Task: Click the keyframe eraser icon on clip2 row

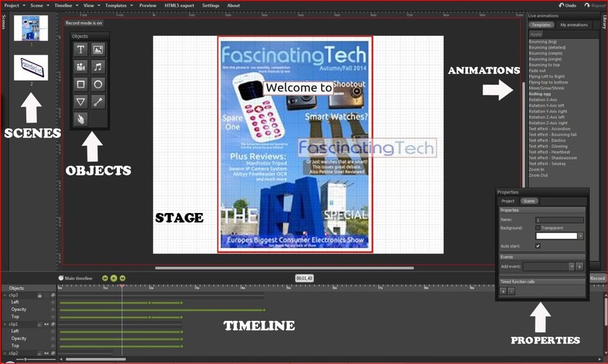Action: tap(53, 353)
